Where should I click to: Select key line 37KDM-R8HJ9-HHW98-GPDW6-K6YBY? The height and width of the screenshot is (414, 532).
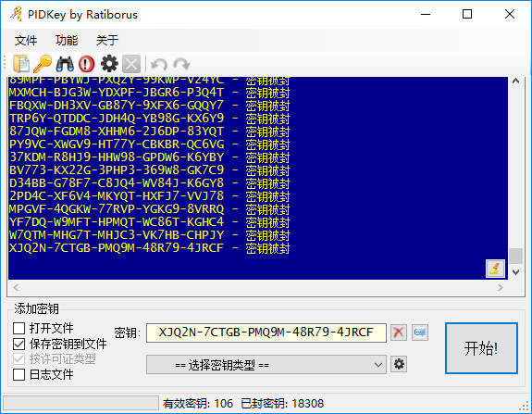149,157
